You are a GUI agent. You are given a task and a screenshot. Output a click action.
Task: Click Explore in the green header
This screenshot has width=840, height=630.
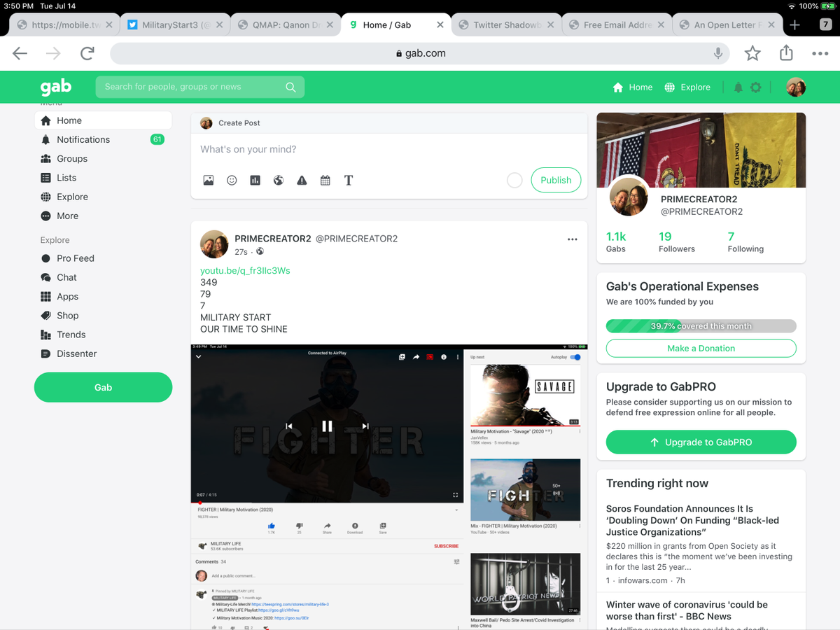coord(687,87)
